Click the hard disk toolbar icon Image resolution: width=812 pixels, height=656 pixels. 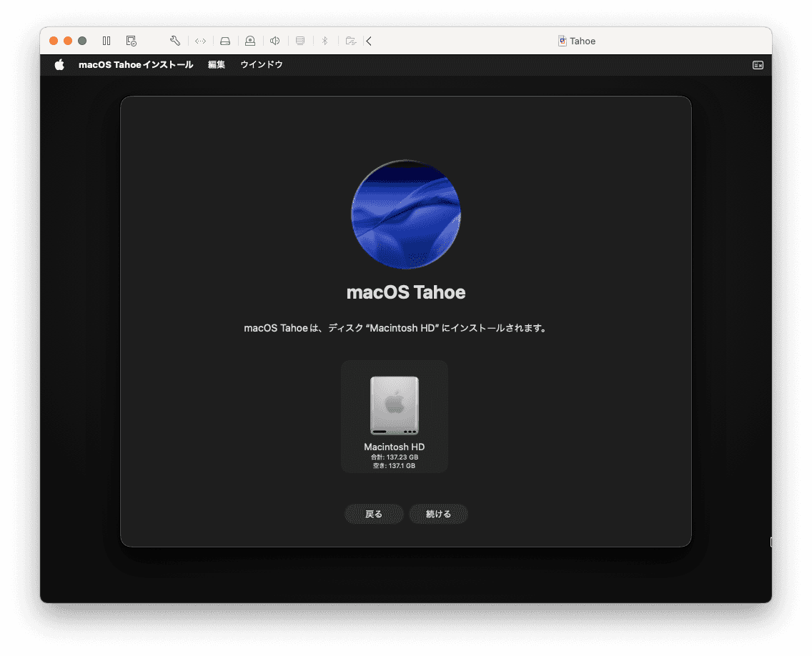click(x=225, y=41)
